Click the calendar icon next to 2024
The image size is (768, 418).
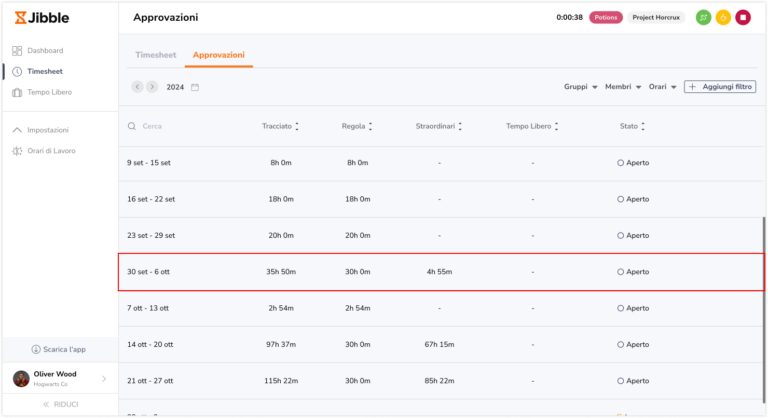click(x=195, y=87)
